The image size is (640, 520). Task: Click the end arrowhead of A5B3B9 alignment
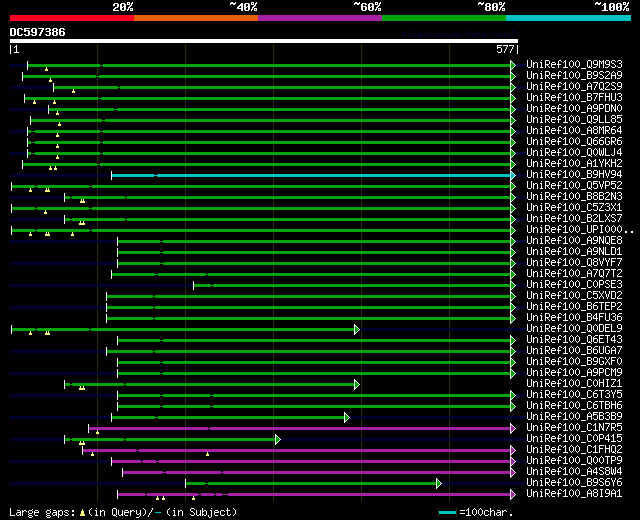coord(347,418)
